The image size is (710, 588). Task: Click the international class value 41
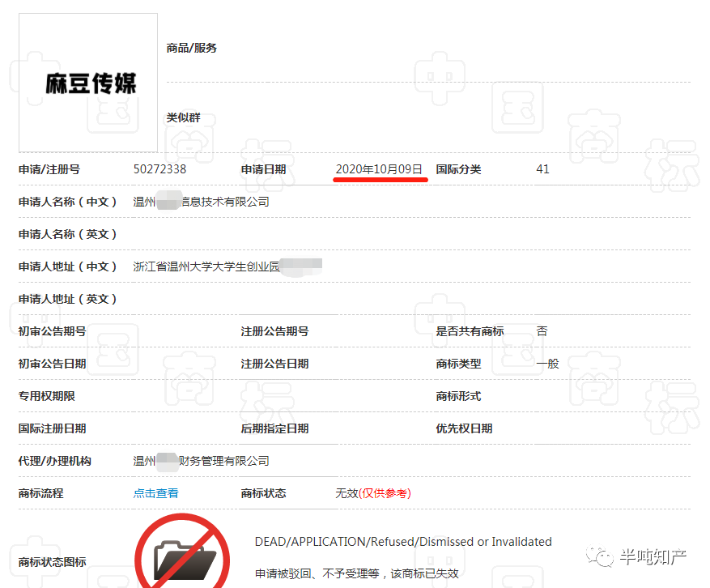(x=542, y=169)
